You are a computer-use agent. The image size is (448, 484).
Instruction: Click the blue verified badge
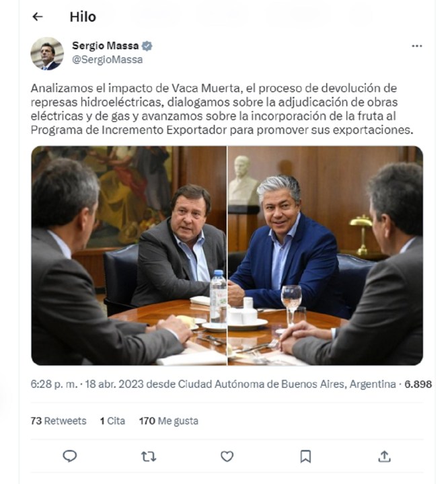tap(147, 46)
